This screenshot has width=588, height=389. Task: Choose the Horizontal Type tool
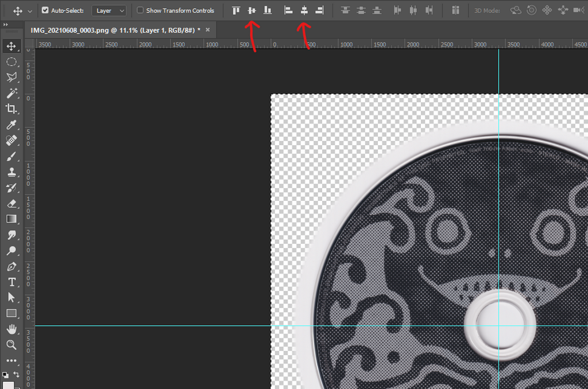pos(11,282)
